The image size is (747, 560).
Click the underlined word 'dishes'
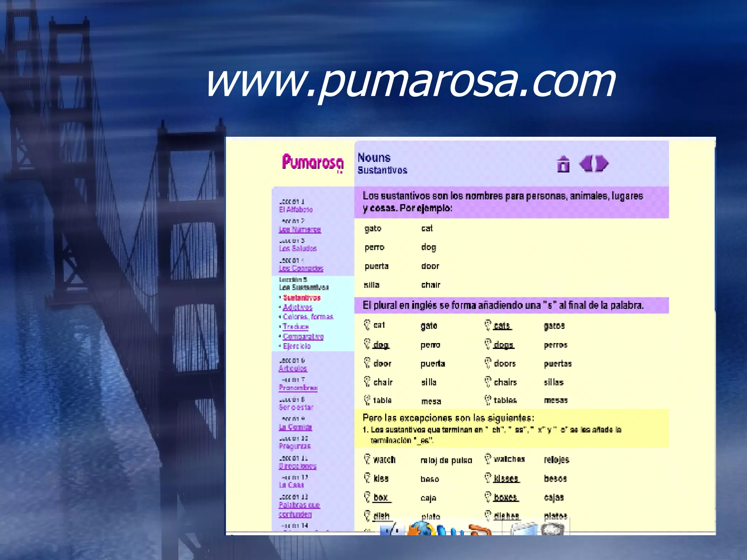point(507,516)
